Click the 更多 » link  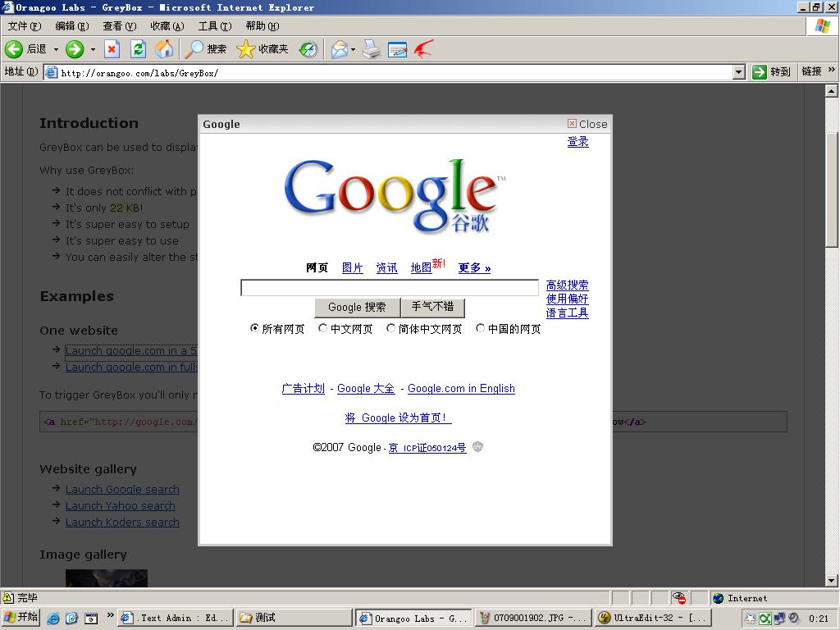(475, 268)
